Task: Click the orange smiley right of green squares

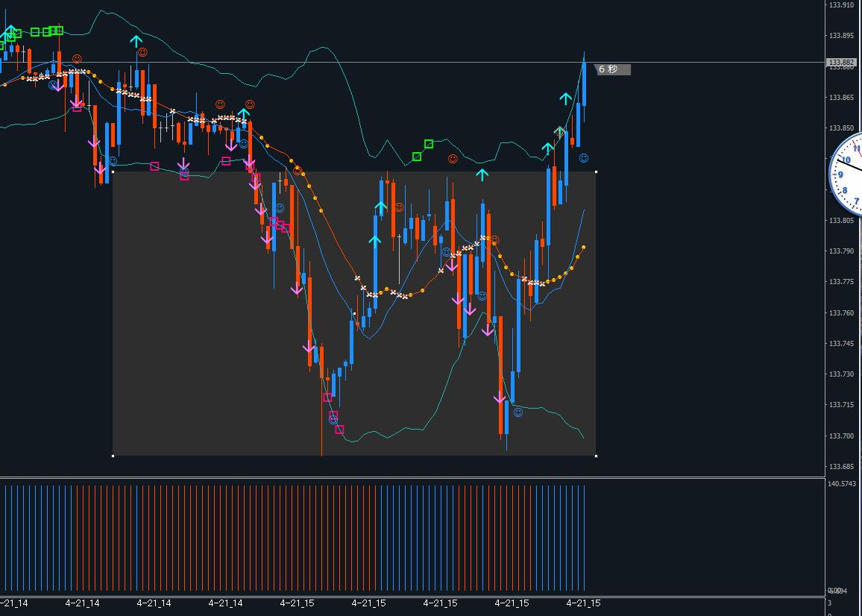Action: click(453, 158)
